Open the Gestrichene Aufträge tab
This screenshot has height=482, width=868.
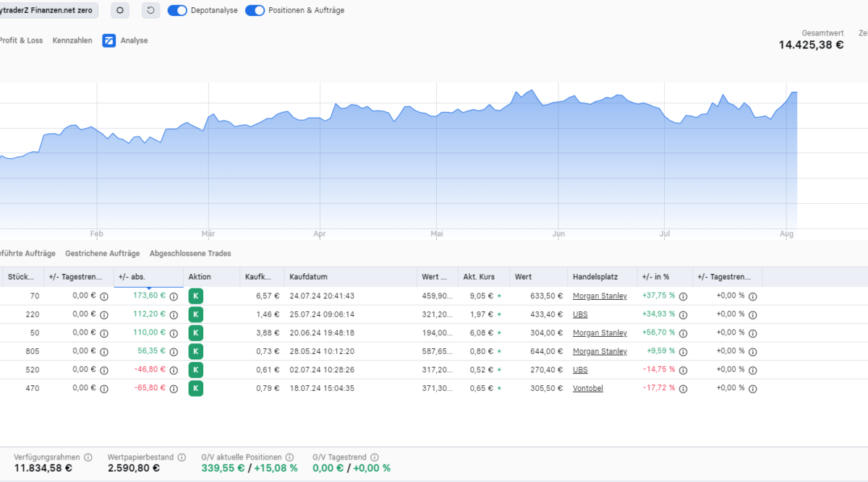pyautogui.click(x=102, y=254)
